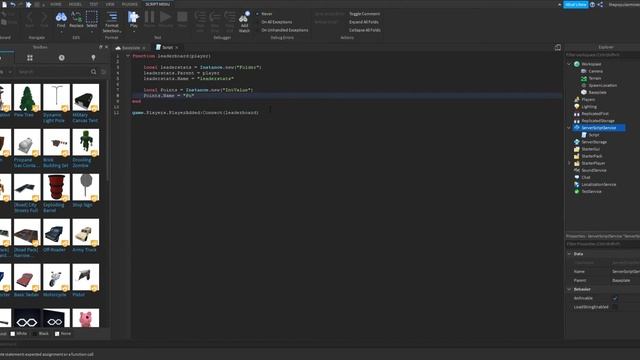Switch to the PLUGINS ribbon tab
Viewport: 640px width, 360px height.
pyautogui.click(x=130, y=4)
